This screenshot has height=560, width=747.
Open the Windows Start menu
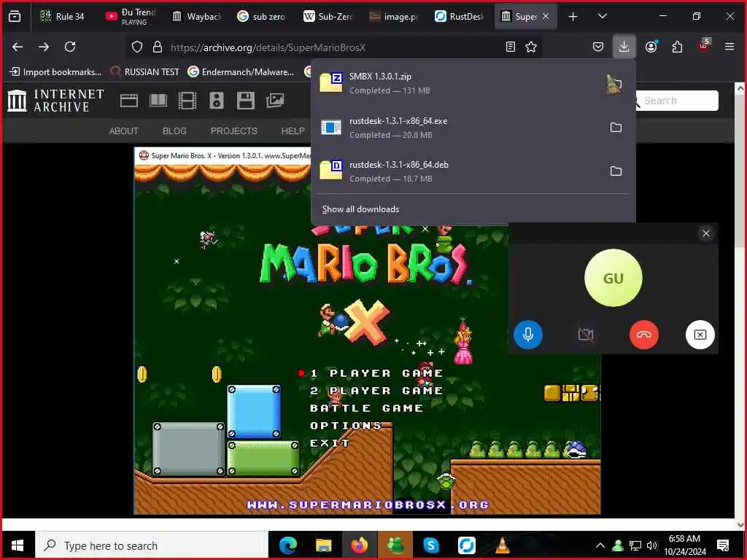18,545
